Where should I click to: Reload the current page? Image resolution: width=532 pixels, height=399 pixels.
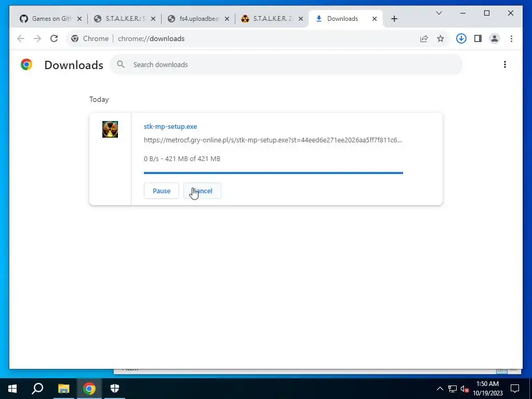(54, 38)
